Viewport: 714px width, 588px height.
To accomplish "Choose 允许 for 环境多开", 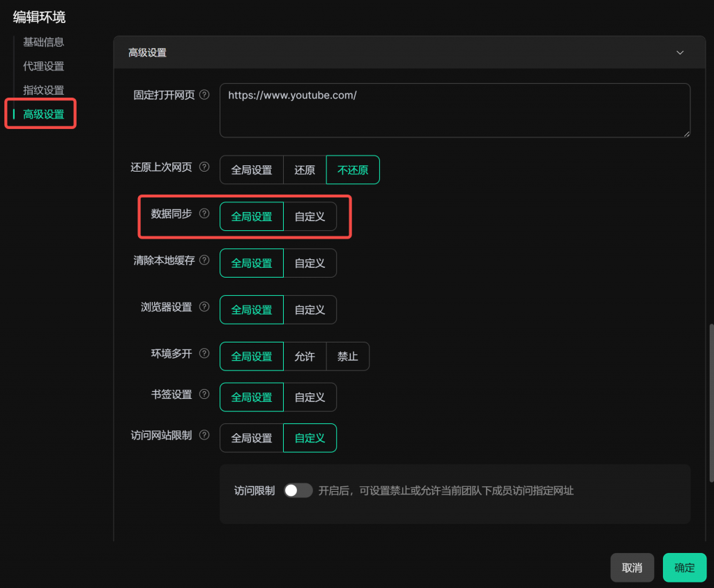I will 304,356.
